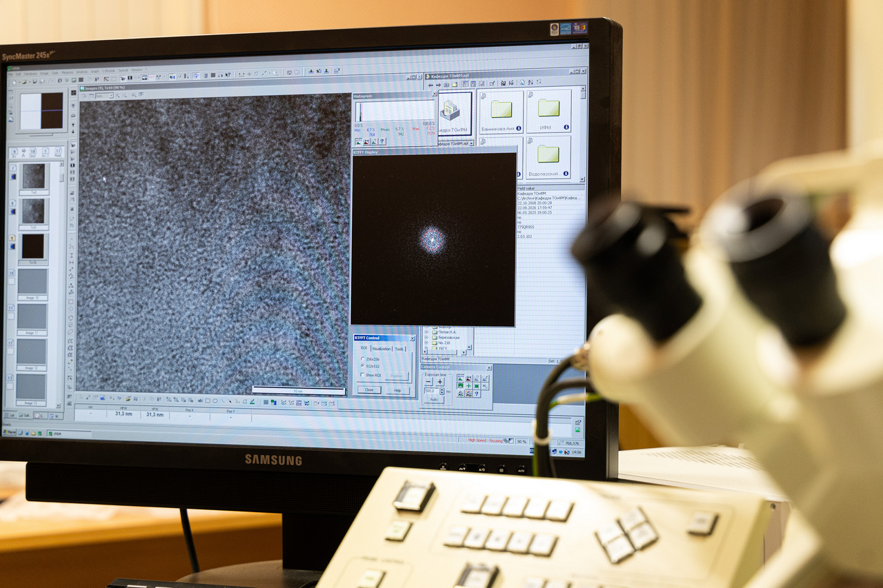The image size is (883, 588).
Task: Click the blue question mark in Camera Control
Action: (477, 394)
